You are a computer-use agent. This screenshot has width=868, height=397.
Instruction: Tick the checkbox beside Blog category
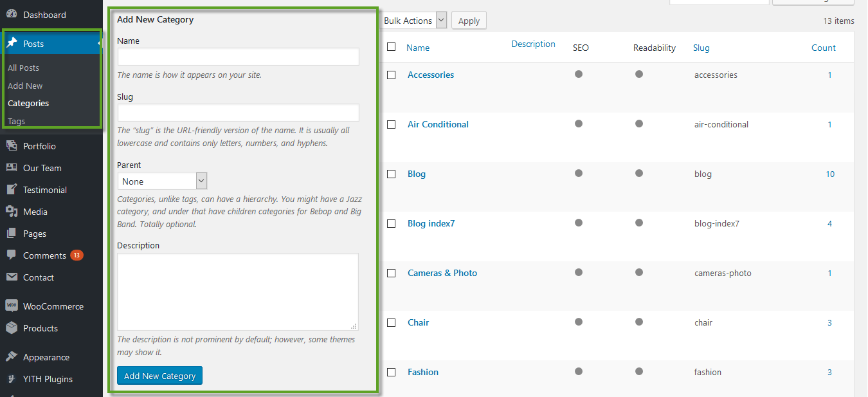tap(391, 174)
